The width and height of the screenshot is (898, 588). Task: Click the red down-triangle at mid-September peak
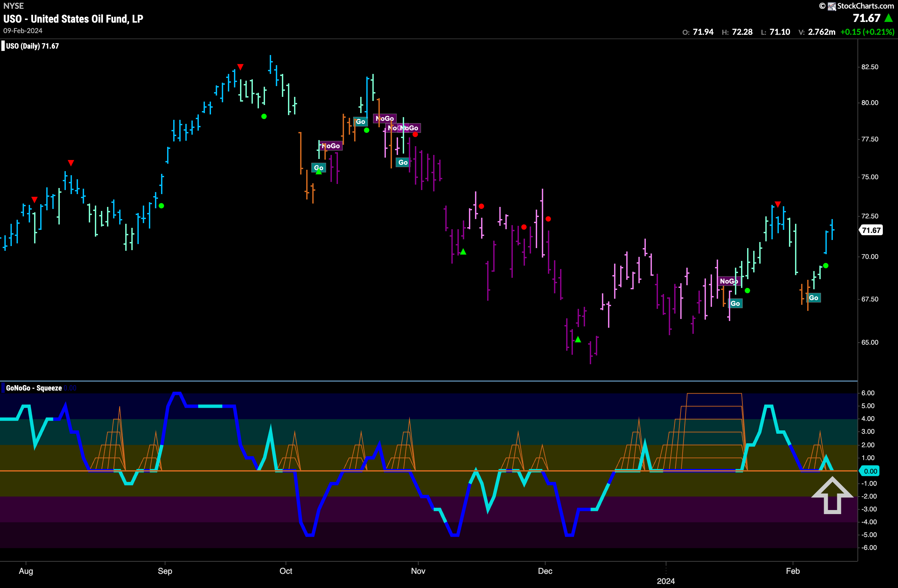point(240,67)
